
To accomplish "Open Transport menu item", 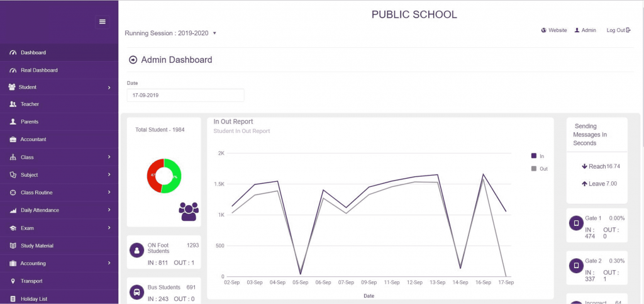I will click(59, 281).
